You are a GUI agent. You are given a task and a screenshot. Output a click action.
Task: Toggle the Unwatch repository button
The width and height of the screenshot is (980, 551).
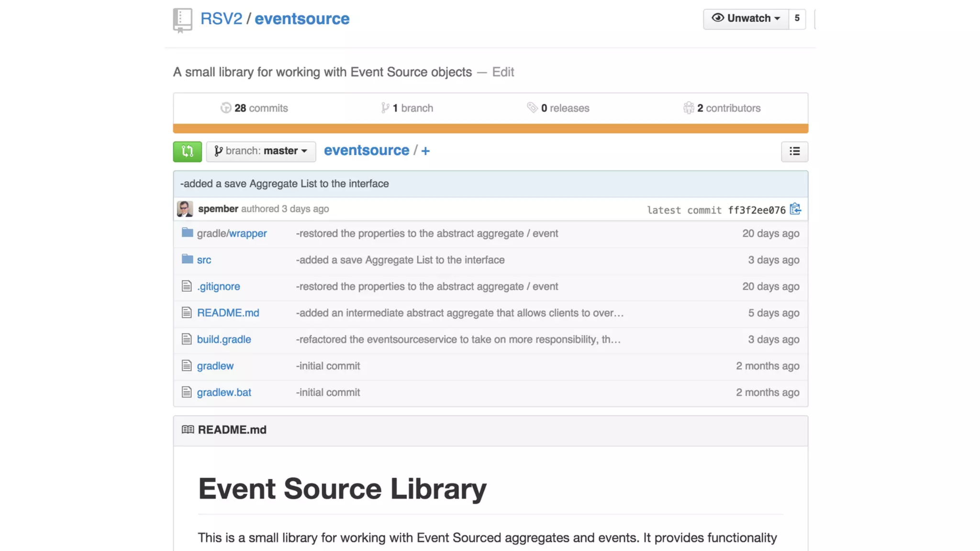746,18
